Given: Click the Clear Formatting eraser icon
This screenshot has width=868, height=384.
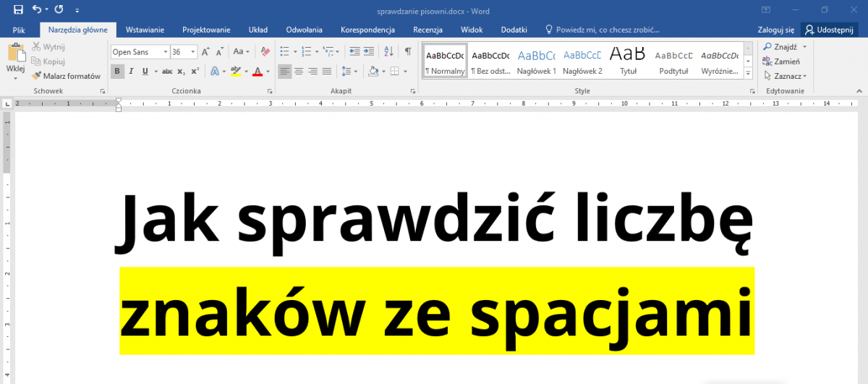Looking at the screenshot, I should click(x=265, y=52).
